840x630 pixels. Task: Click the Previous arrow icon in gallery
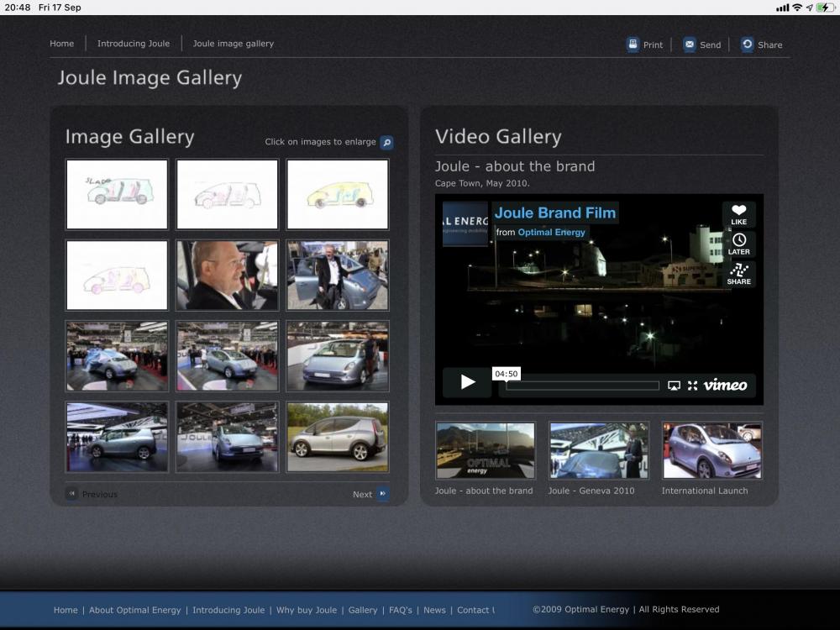pos(71,493)
